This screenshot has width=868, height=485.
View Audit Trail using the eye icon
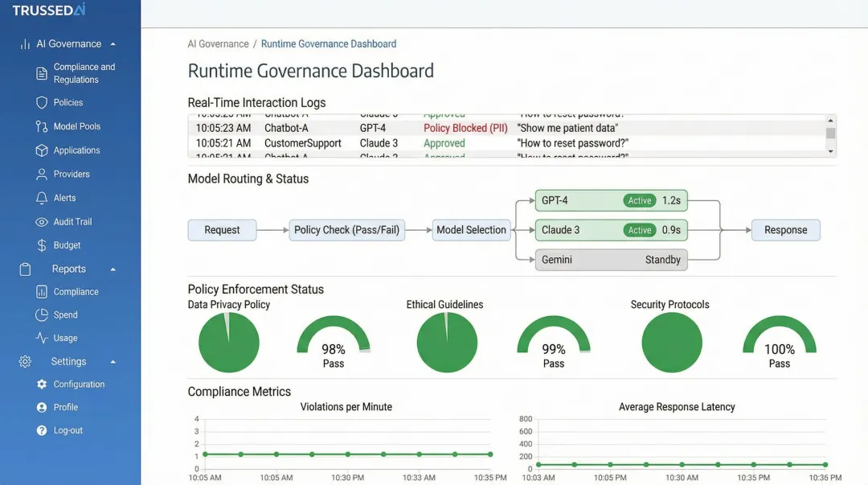[x=39, y=221]
